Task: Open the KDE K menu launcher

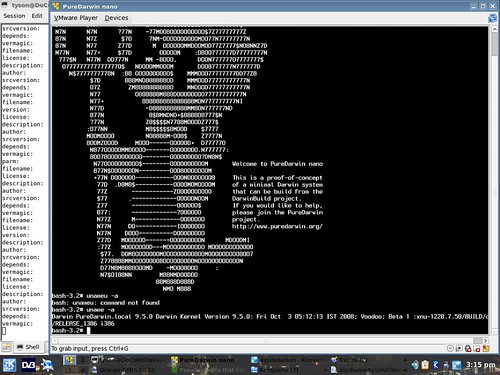Action: tap(9, 365)
